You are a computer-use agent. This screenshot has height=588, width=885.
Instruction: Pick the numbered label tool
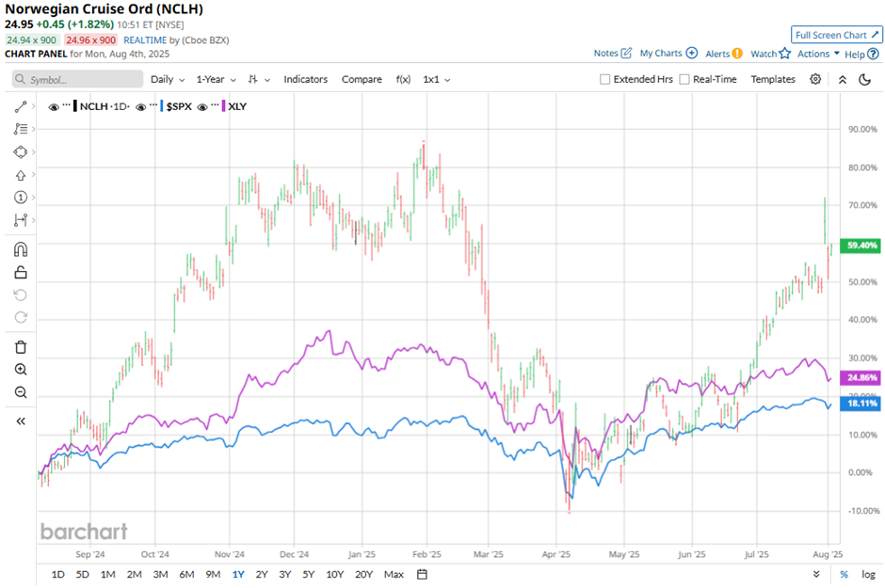pyautogui.click(x=21, y=198)
